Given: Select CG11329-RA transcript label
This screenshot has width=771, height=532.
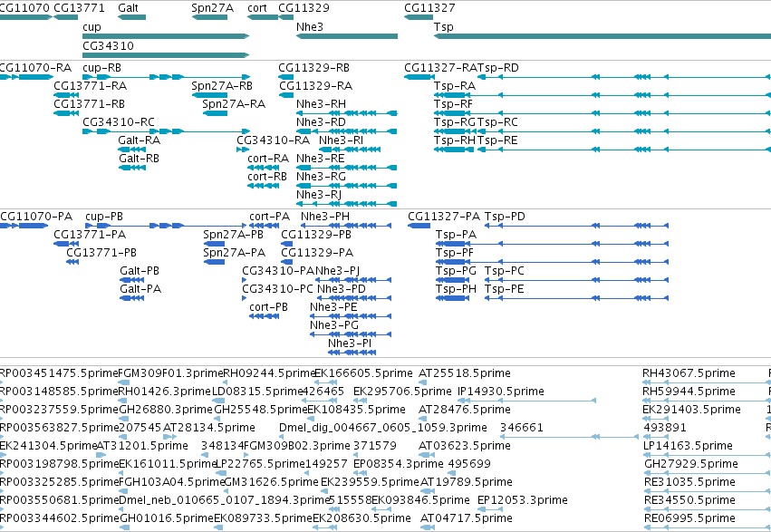Looking at the screenshot, I should point(315,85).
